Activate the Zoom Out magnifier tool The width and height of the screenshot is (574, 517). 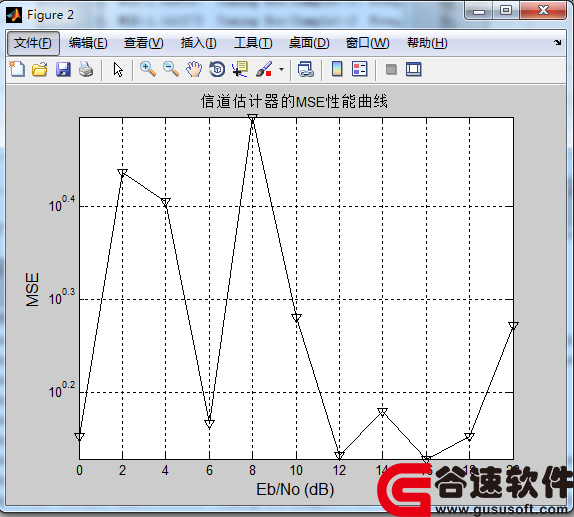pyautogui.click(x=171, y=69)
